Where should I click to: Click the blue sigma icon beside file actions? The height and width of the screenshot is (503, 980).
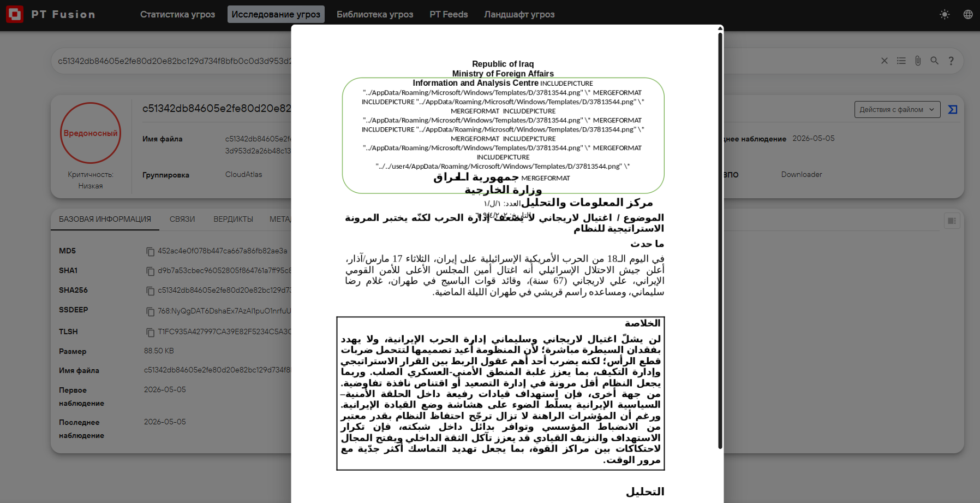[953, 110]
